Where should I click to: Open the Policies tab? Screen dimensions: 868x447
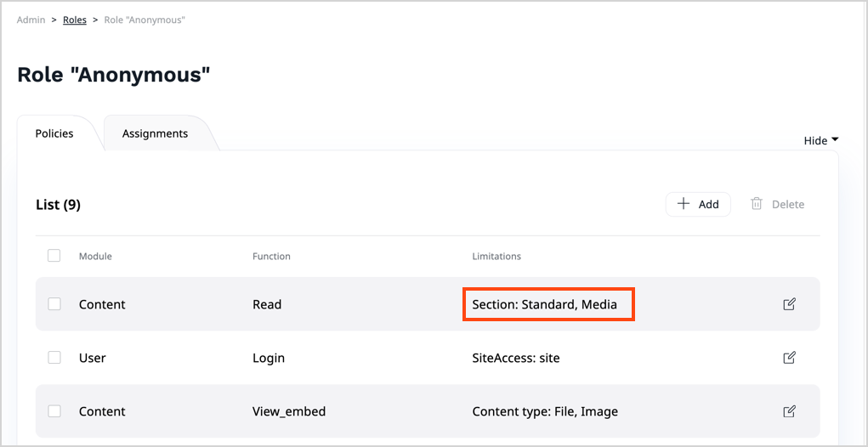(54, 133)
